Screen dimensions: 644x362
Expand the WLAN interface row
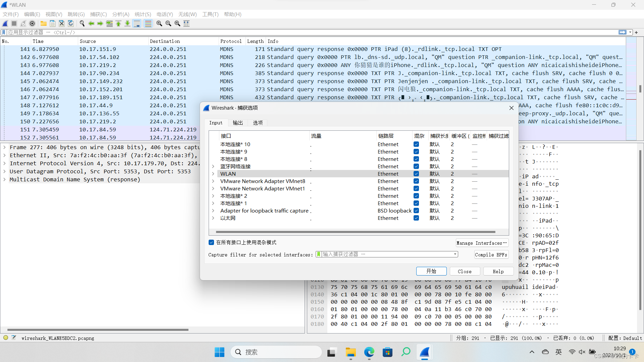(213, 174)
